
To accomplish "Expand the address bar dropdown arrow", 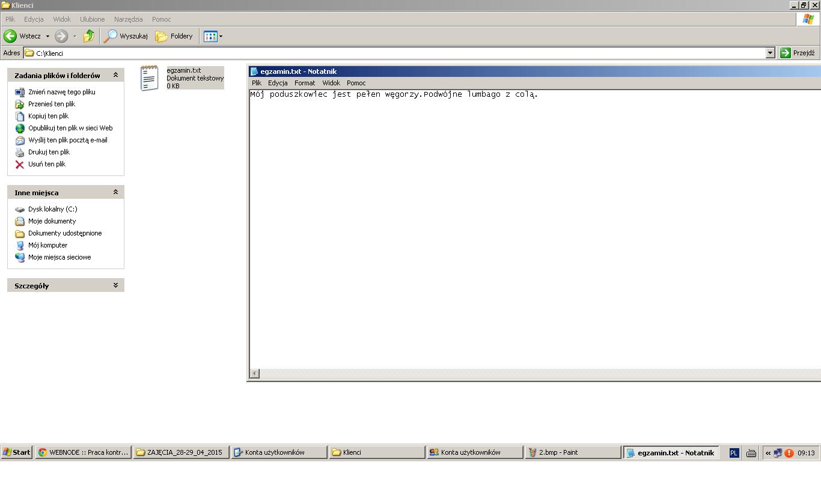I will click(x=770, y=53).
